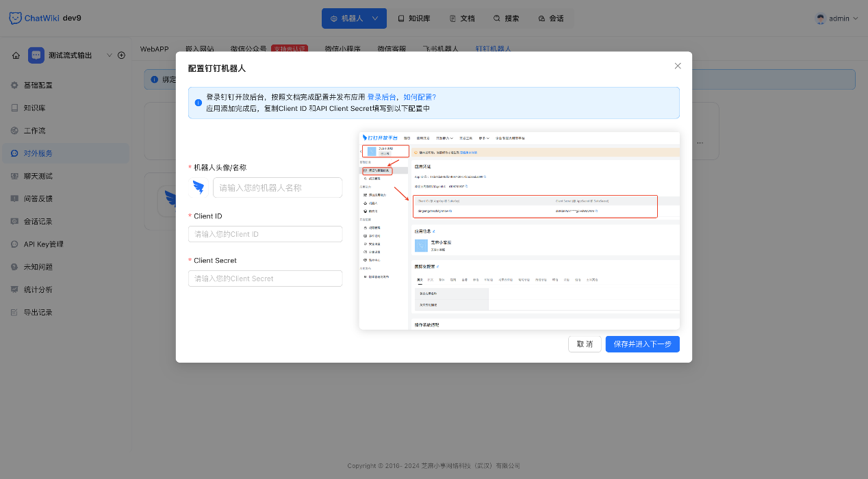
Task: Click the 导出记录 sidebar icon
Action: pyautogui.click(x=14, y=312)
